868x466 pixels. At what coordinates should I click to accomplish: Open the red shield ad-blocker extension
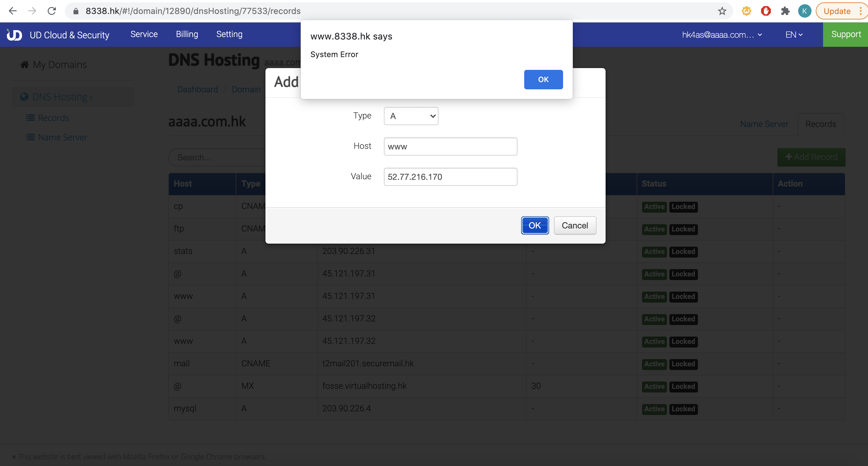pos(766,11)
